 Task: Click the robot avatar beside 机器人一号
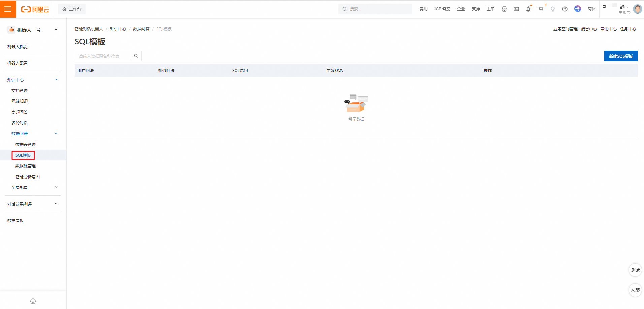coord(11,30)
